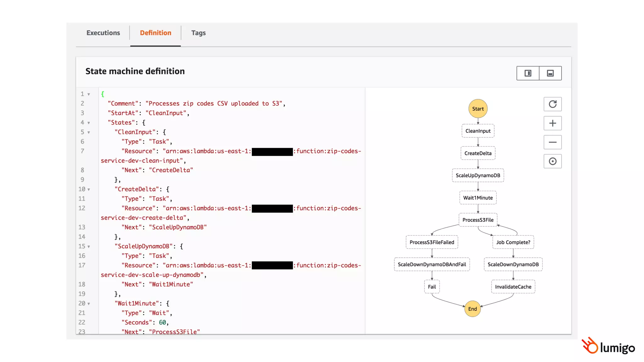Select the Definition tab

tap(155, 33)
